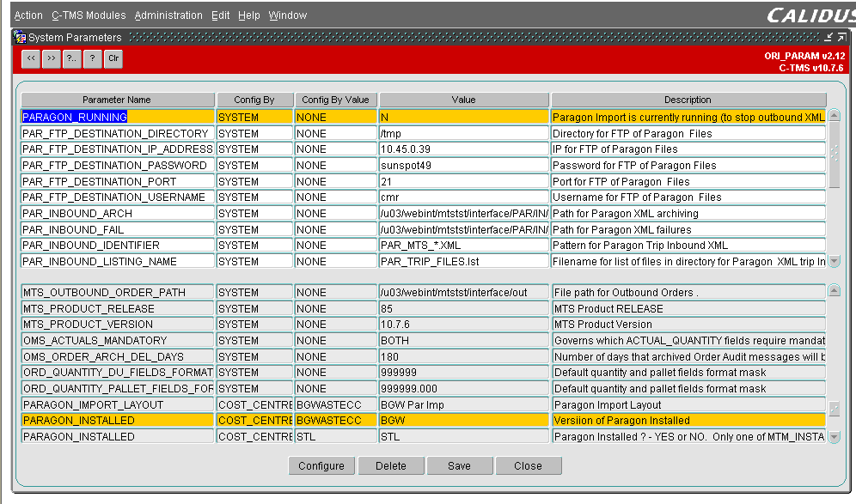Open the Action menu
Image resolution: width=856 pixels, height=504 pixels.
pos(28,15)
